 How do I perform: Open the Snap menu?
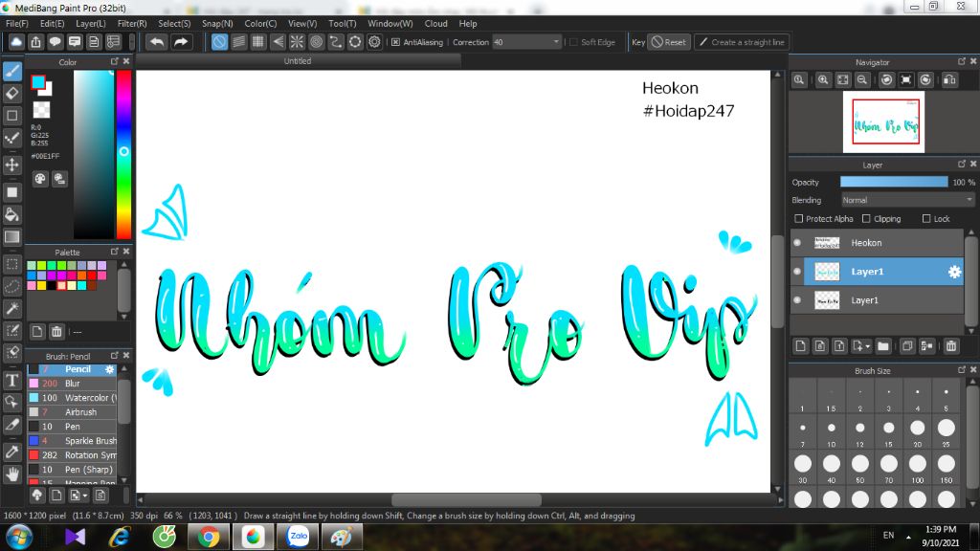click(217, 23)
